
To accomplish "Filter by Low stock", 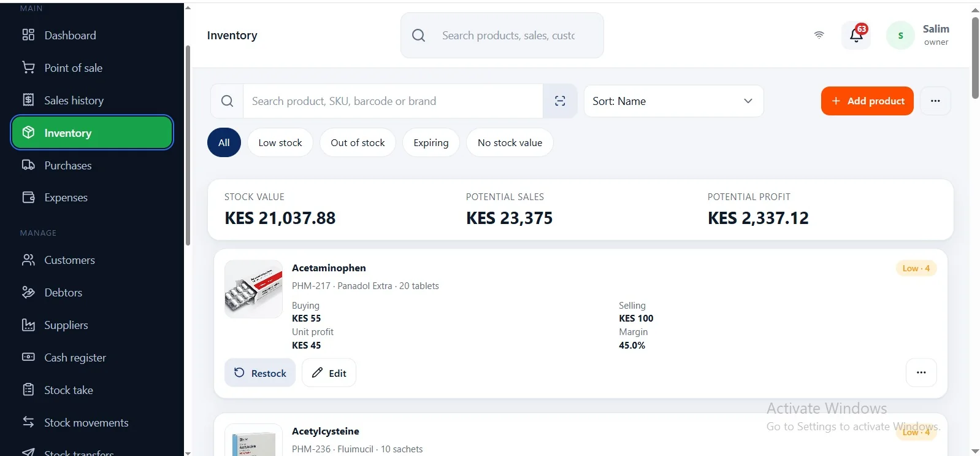I will pos(280,142).
